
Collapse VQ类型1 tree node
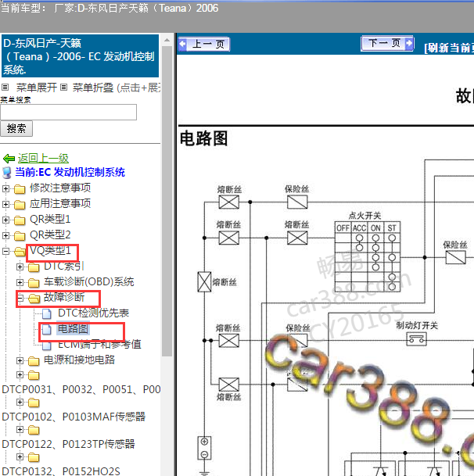5,251
